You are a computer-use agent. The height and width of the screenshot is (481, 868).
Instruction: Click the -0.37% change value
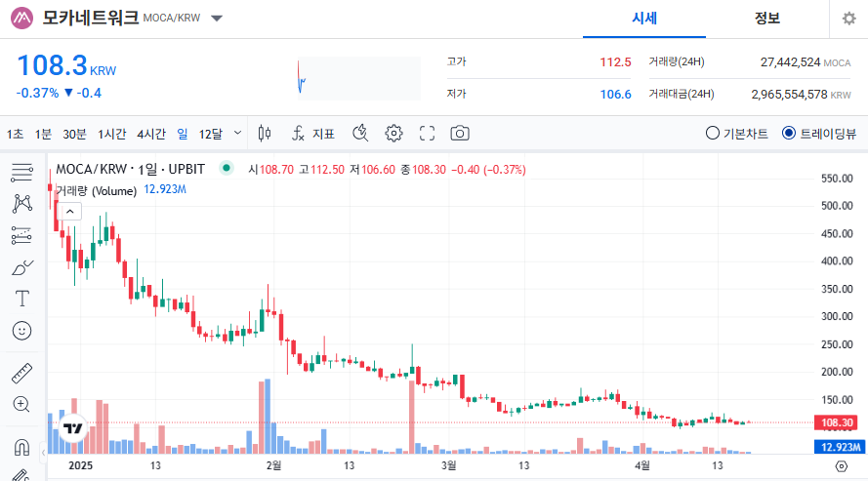(37, 93)
